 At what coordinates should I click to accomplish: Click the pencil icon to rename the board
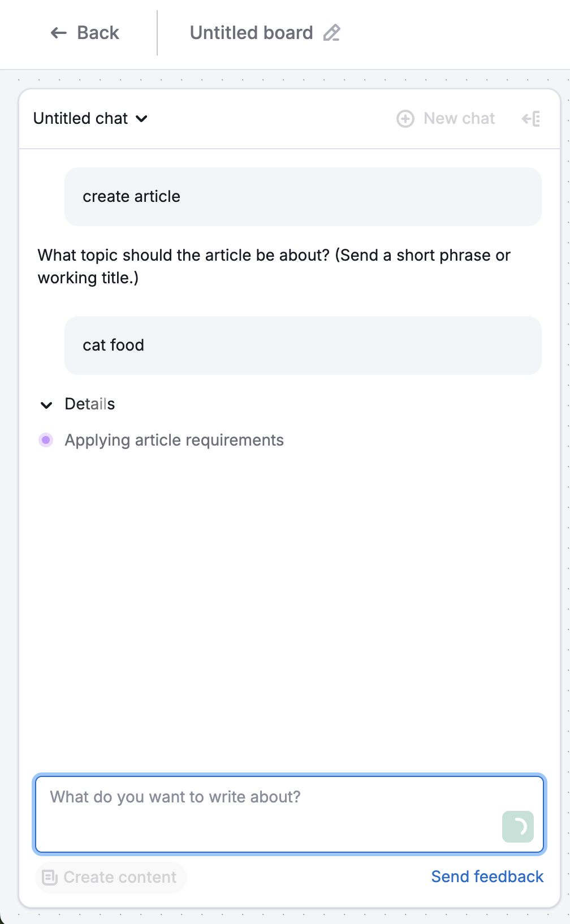click(332, 33)
